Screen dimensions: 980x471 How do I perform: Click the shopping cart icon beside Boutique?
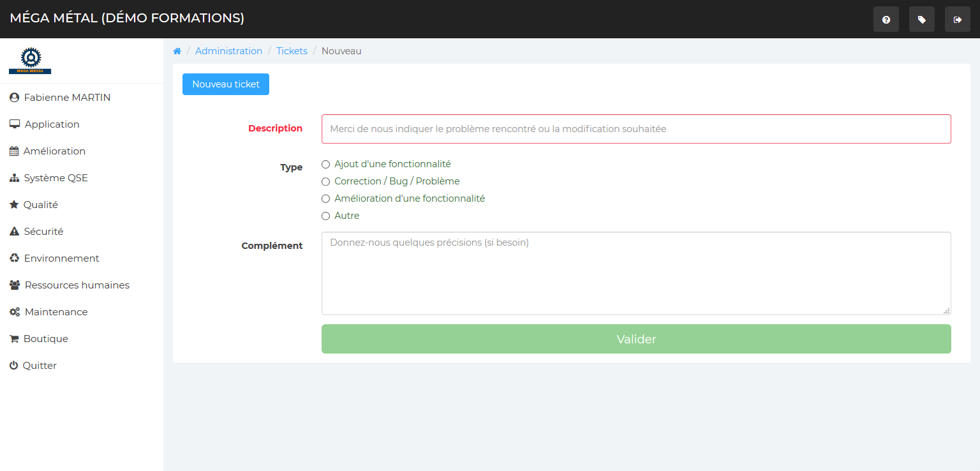click(14, 339)
